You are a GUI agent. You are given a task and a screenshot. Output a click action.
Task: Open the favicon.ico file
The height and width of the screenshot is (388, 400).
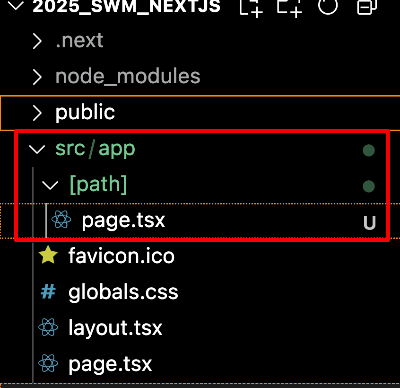121,256
